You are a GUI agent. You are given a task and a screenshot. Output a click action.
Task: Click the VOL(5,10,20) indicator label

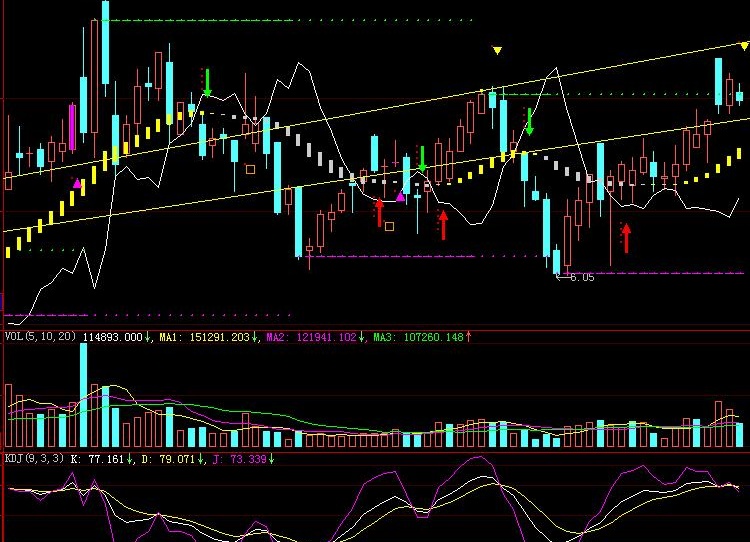[x=40, y=336]
